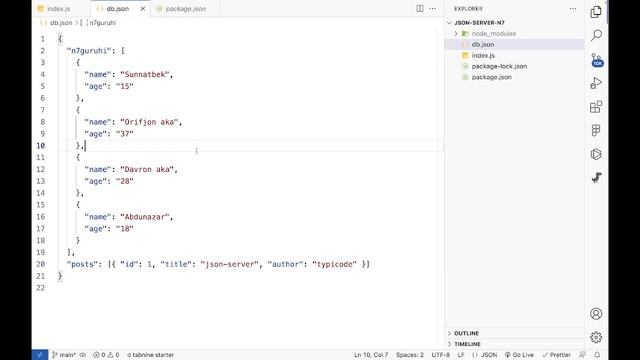Open the Explorer view in activity bar

coord(596,12)
